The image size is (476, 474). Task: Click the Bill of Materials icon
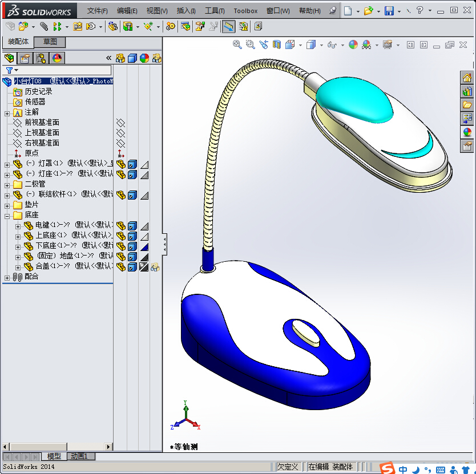185,26
